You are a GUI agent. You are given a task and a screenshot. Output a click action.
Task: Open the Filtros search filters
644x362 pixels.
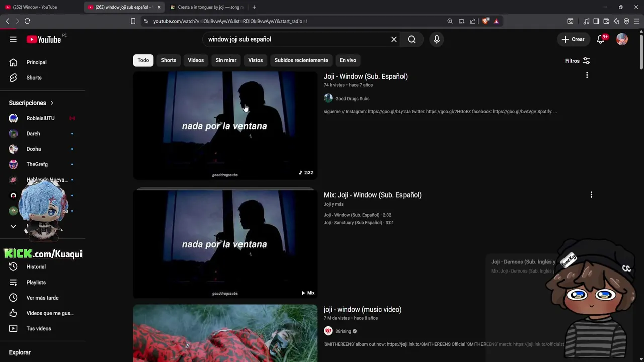click(578, 61)
